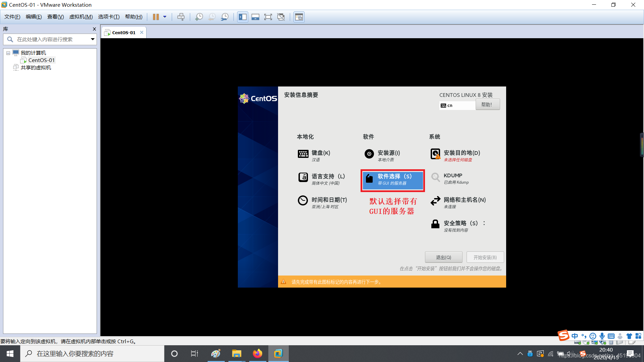Toggle Sogou punctuation mode icon
Viewport: 644px width, 362px height.
point(584,336)
